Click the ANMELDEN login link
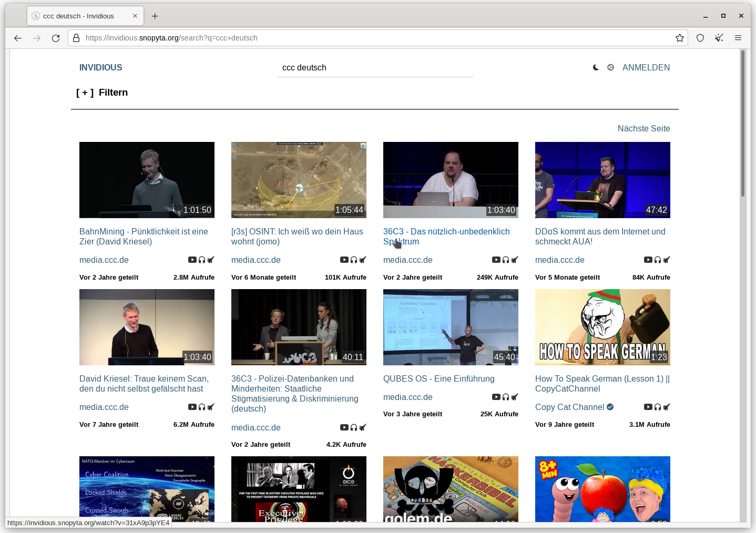This screenshot has width=756, height=533. point(646,67)
